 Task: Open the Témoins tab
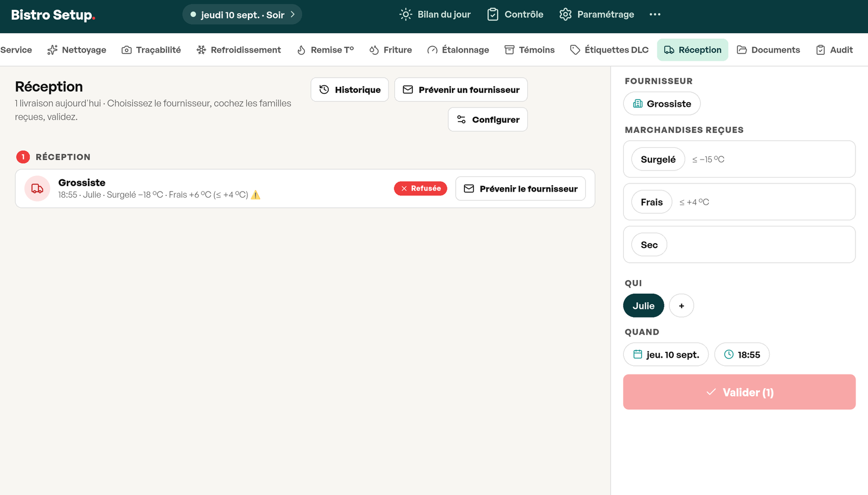coord(529,50)
